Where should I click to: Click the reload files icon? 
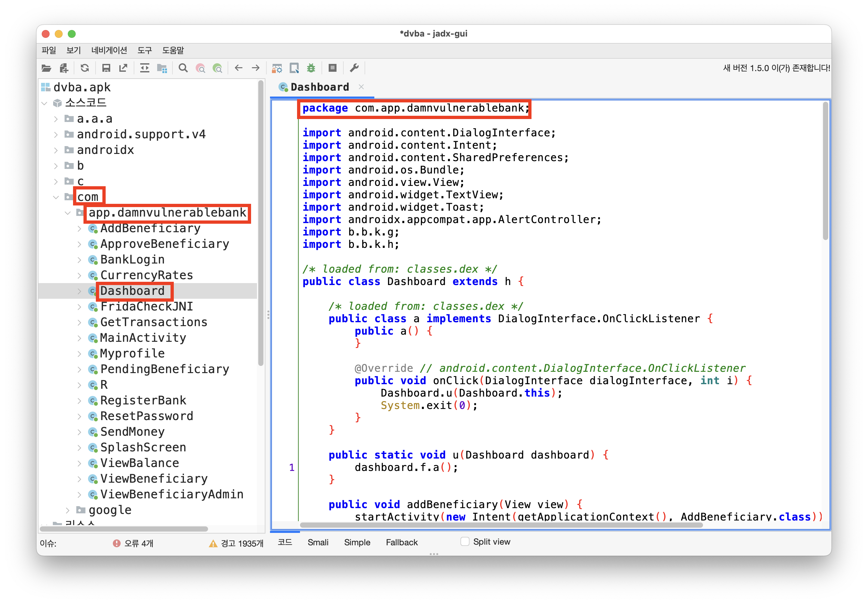(85, 68)
